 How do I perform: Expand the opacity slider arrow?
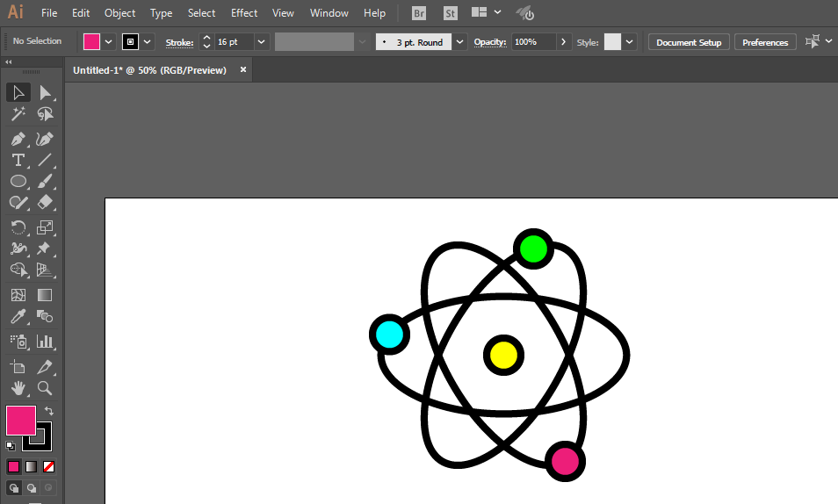[x=563, y=41]
